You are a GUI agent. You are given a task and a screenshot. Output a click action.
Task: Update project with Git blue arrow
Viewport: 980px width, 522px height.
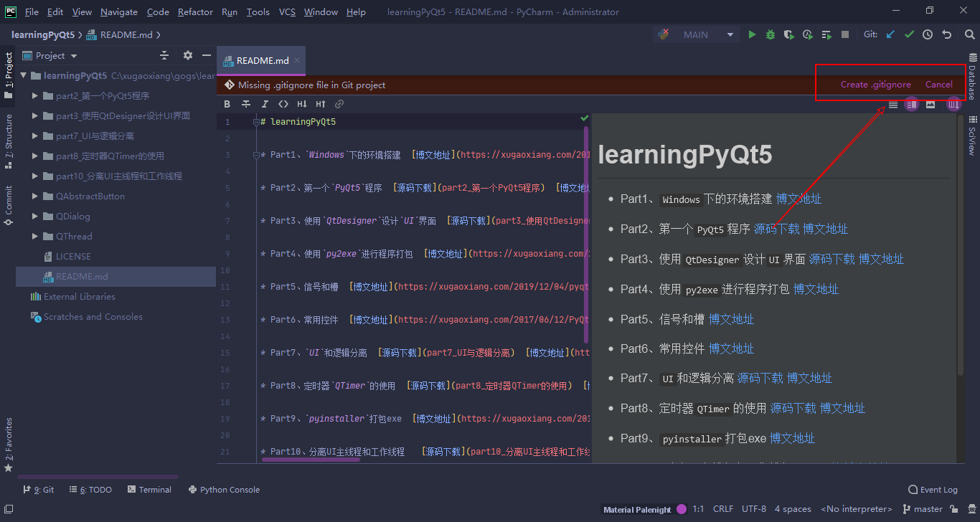click(x=890, y=34)
